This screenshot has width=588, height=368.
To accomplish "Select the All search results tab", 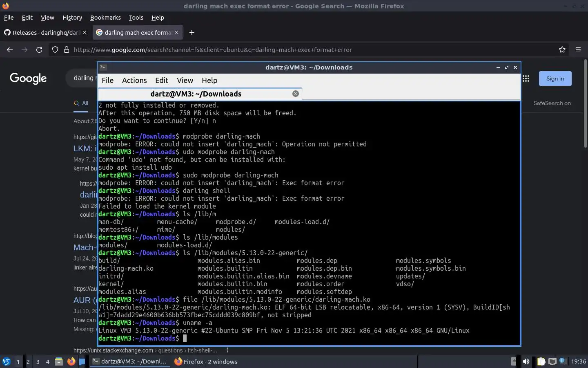I will pyautogui.click(x=81, y=103).
